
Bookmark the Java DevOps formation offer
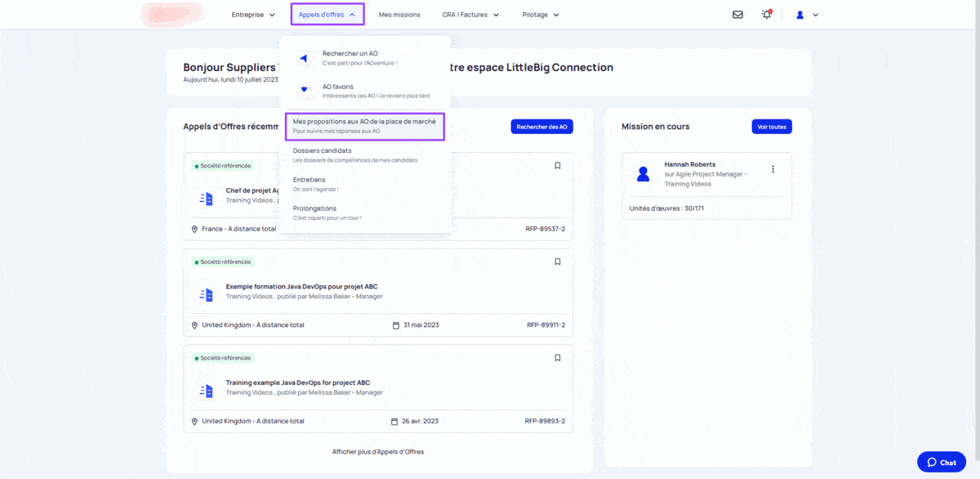(558, 262)
